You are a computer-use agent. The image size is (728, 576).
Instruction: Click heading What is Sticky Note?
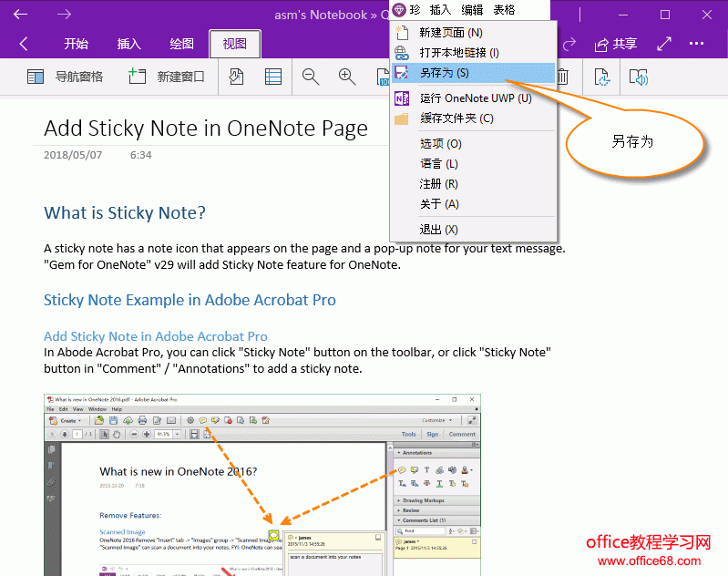[x=125, y=212]
